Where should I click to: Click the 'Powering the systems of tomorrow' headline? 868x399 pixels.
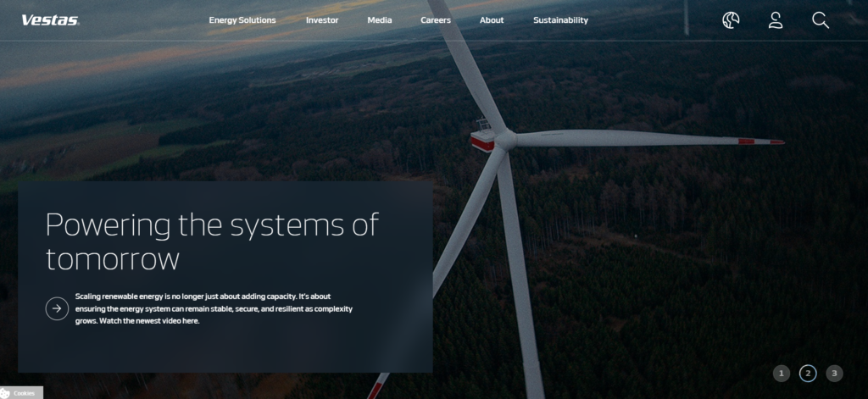212,241
